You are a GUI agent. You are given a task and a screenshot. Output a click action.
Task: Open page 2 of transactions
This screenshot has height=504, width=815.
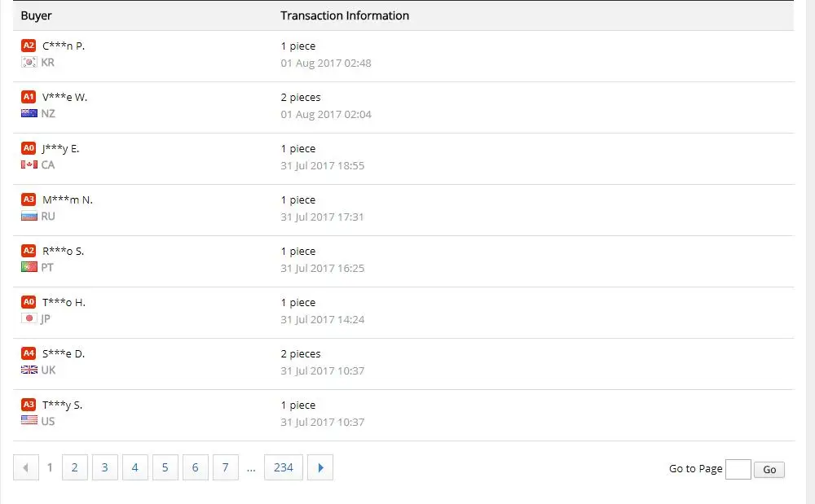(x=75, y=467)
